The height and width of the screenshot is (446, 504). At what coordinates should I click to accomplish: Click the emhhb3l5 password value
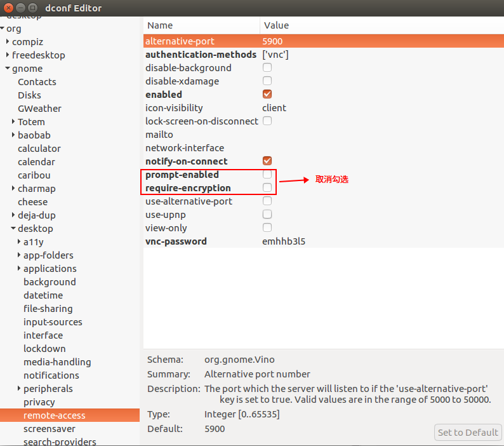(x=284, y=241)
